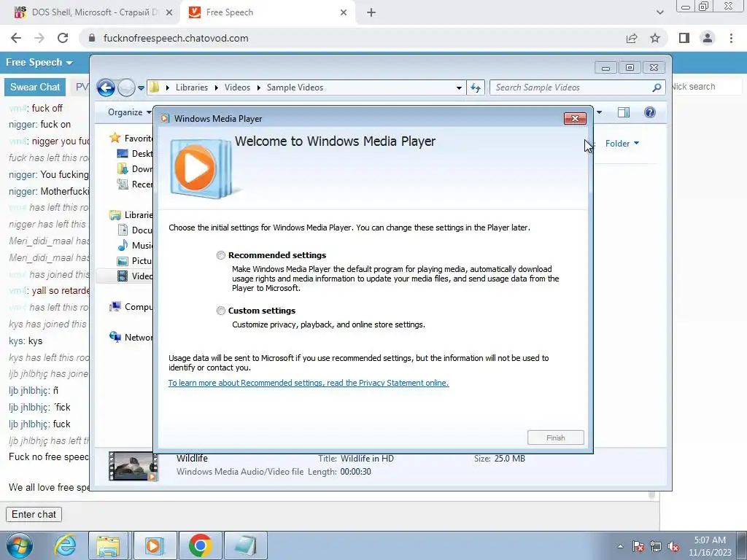Click the Action Center flag tray icon
747x560 pixels.
pyautogui.click(x=638, y=546)
